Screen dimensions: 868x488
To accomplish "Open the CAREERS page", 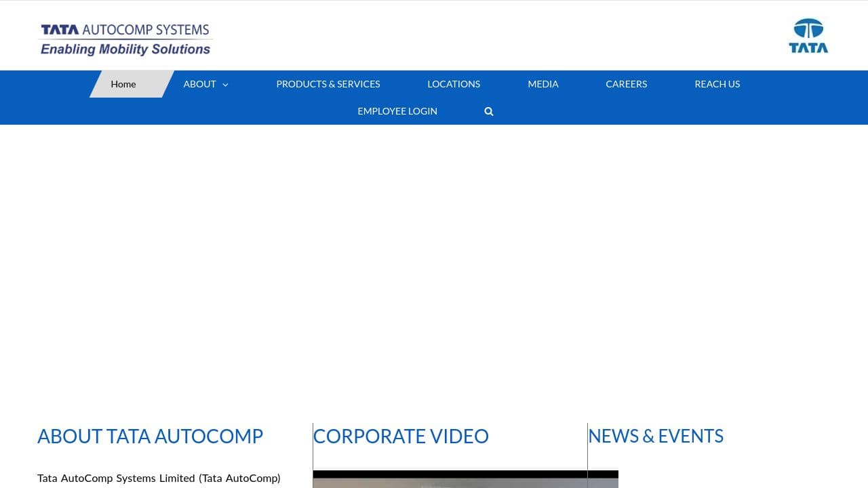I will click(x=627, y=84).
